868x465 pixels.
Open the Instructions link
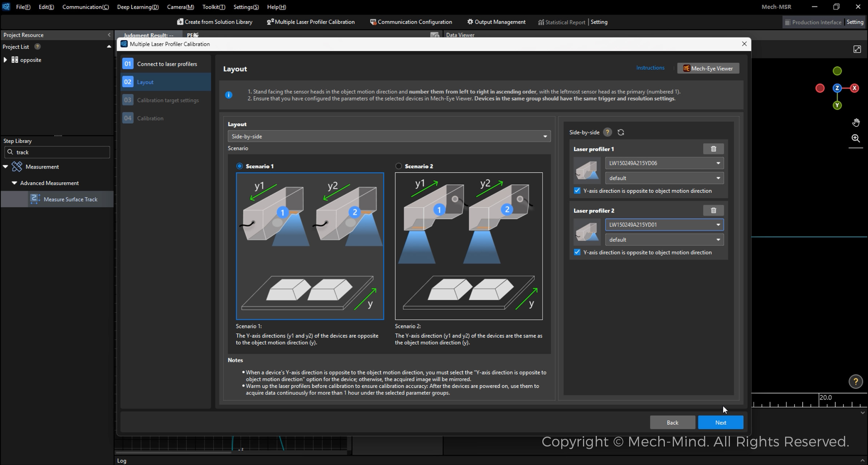[x=650, y=68]
